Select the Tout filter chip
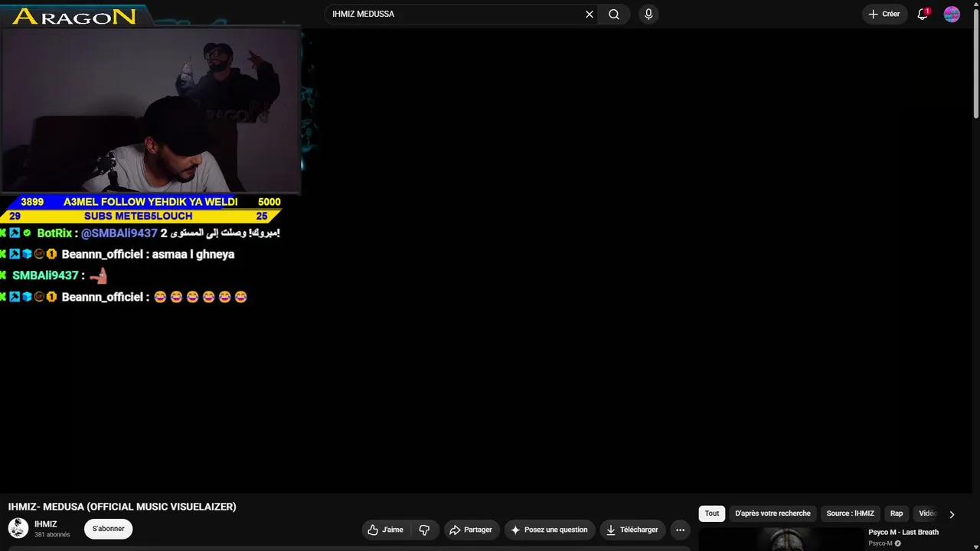Screen dimensions: 980x551 tap(712, 514)
